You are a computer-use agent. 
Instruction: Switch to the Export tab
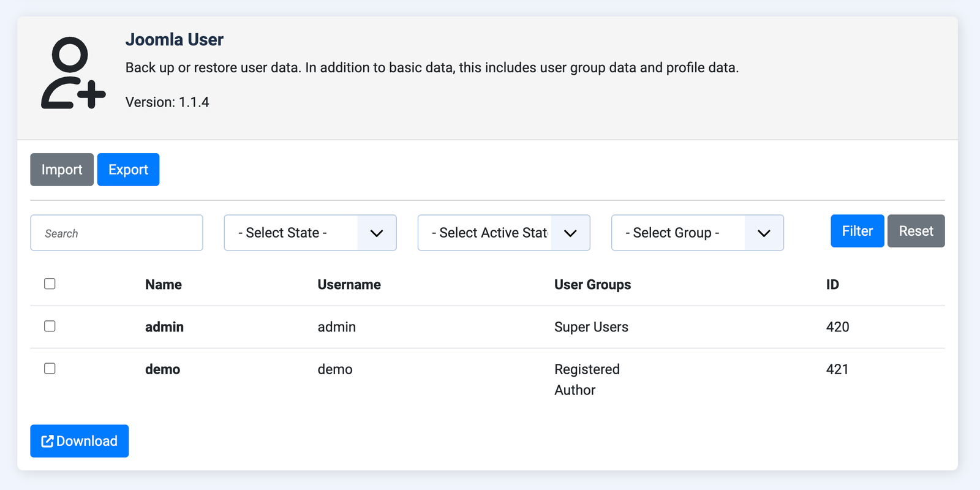128,170
